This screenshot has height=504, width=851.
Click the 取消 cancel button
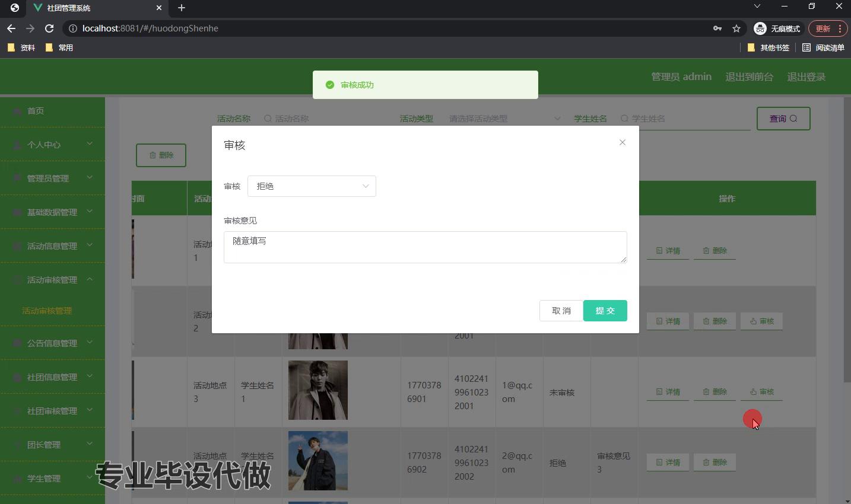[x=560, y=310]
